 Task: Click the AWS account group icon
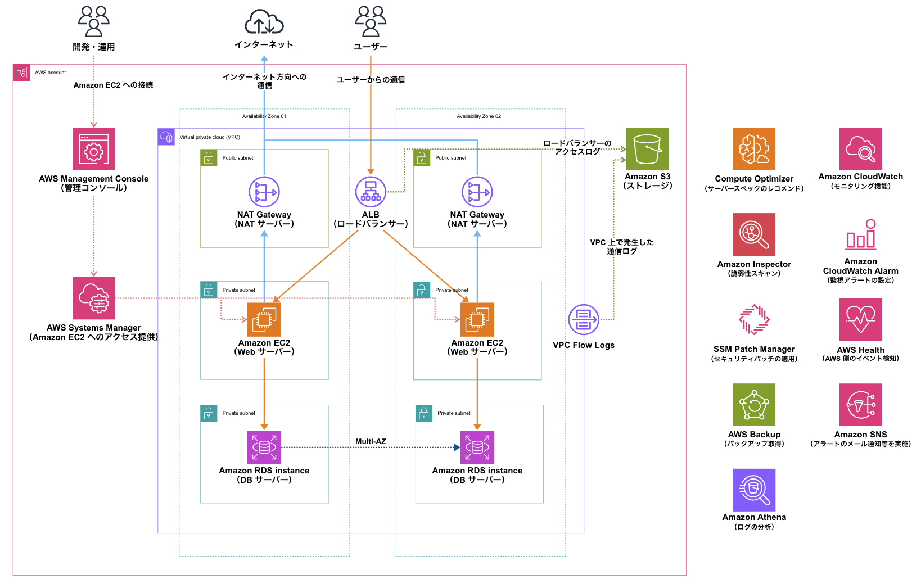point(21,73)
